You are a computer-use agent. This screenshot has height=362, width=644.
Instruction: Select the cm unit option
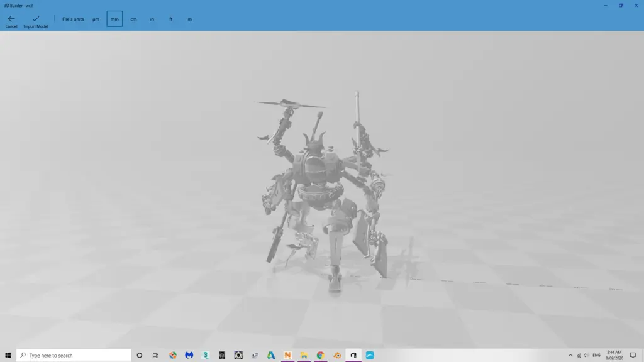point(133,19)
